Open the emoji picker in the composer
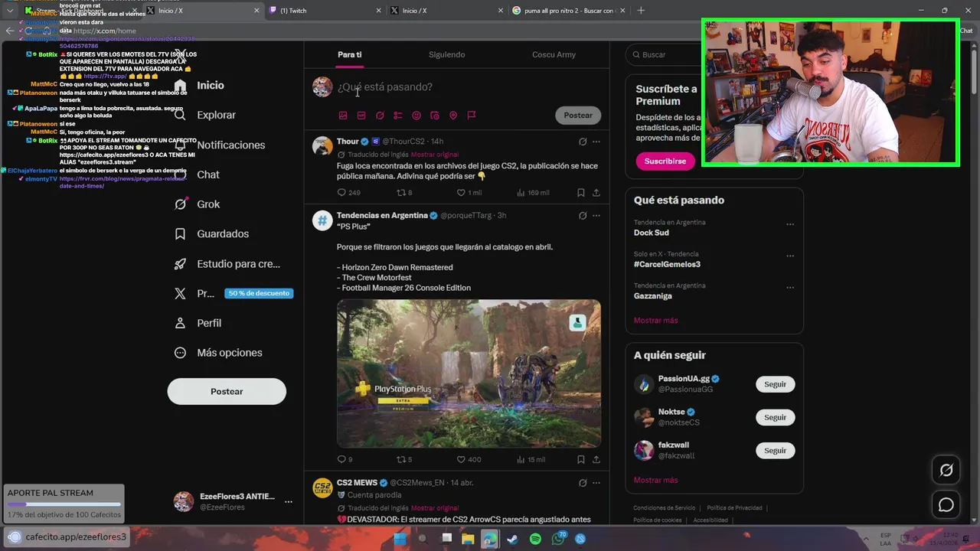 [x=416, y=116]
